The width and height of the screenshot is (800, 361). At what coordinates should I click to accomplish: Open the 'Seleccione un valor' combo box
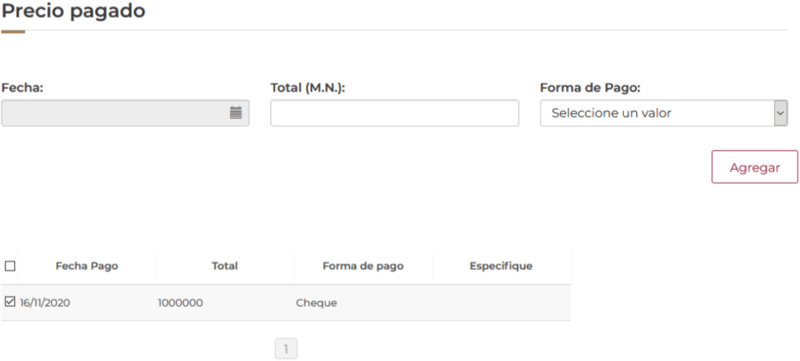tap(664, 113)
